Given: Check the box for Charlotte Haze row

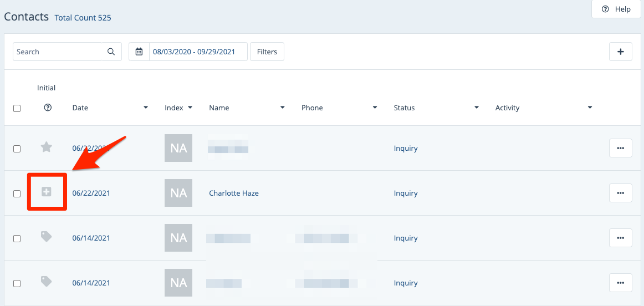Looking at the screenshot, I should [x=17, y=193].
